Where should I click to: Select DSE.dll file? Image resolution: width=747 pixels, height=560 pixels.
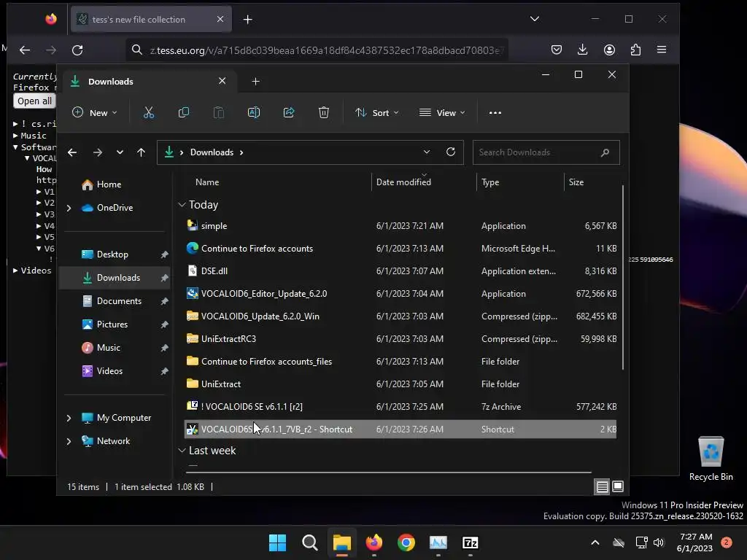coord(400,271)
